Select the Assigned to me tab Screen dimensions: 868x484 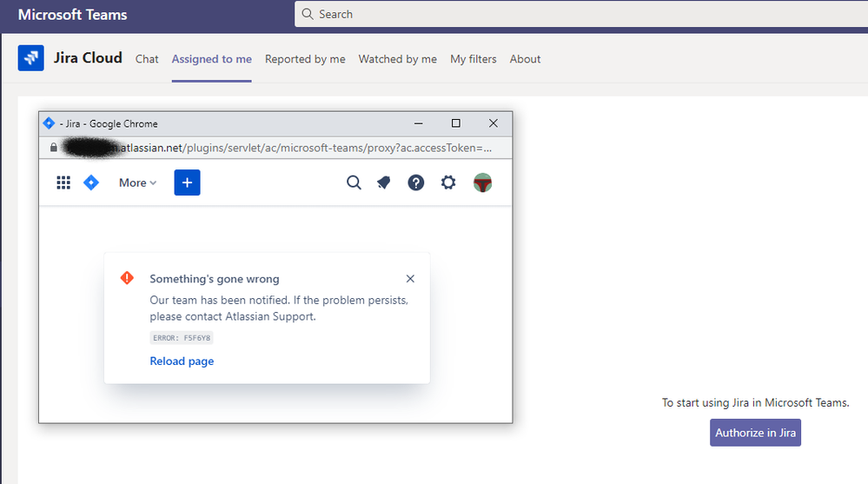click(x=211, y=59)
